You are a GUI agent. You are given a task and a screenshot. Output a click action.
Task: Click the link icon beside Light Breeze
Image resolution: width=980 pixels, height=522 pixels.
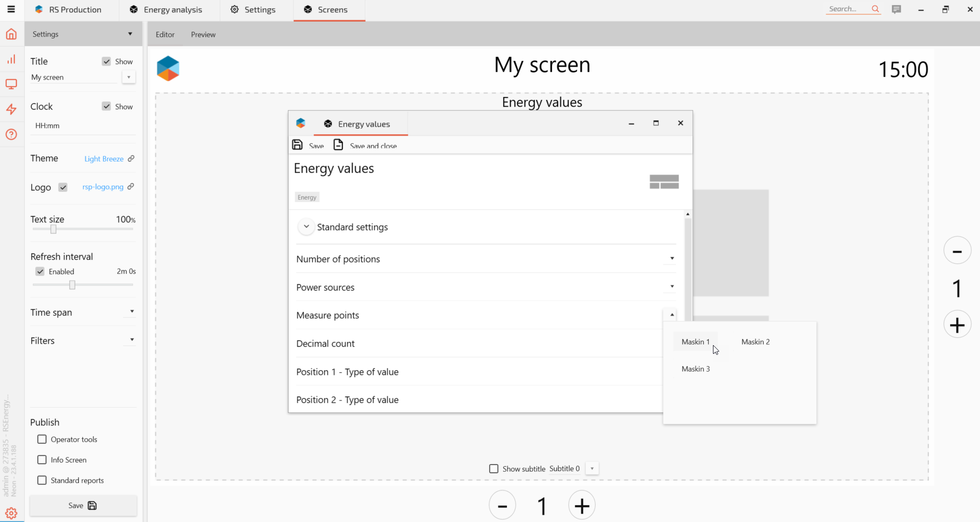point(131,158)
